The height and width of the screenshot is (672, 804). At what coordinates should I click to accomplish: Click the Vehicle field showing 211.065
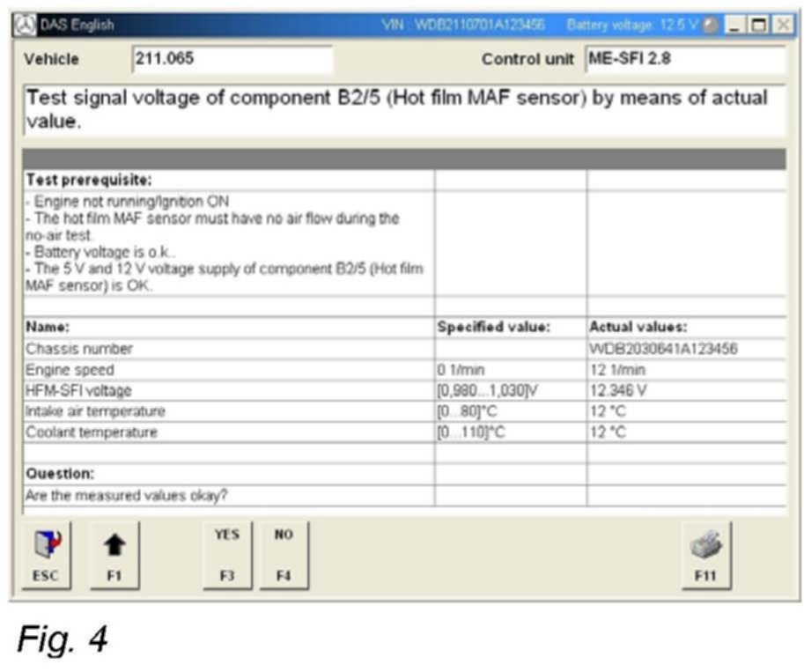point(232,60)
